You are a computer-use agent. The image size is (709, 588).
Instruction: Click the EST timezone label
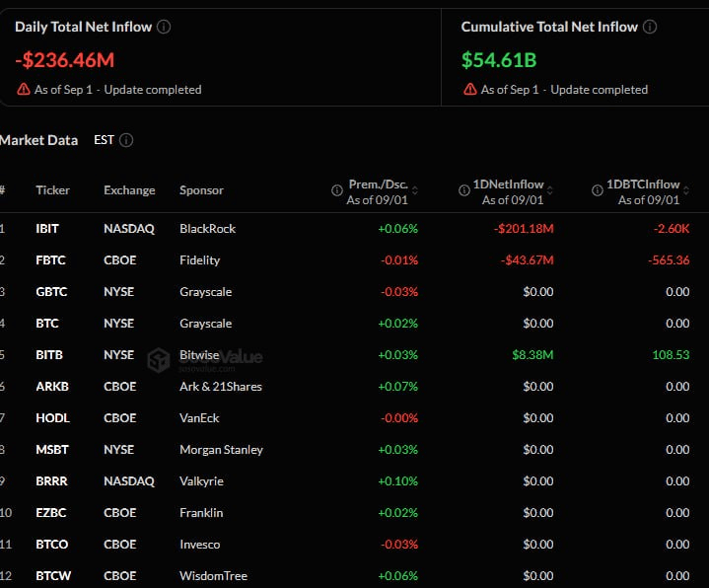pyautogui.click(x=104, y=140)
